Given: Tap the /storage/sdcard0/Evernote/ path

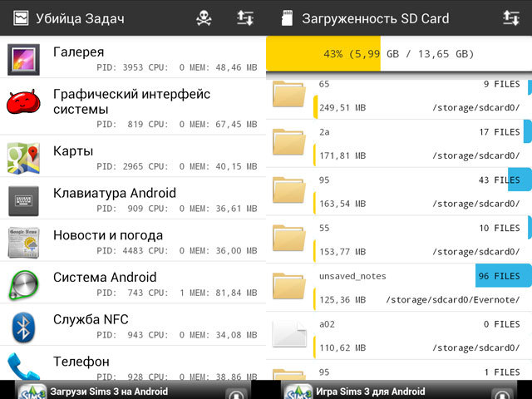Looking at the screenshot, I should 453,300.
